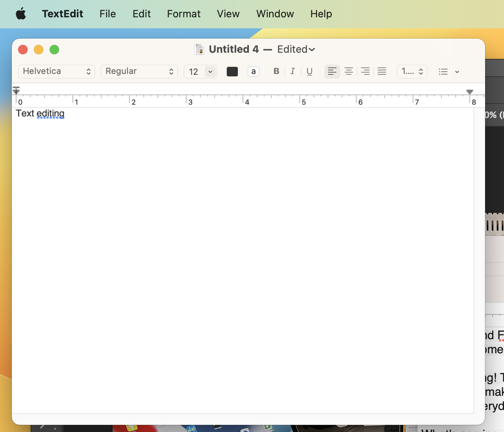504x432 pixels.
Task: Open the View menu
Action: (x=228, y=13)
